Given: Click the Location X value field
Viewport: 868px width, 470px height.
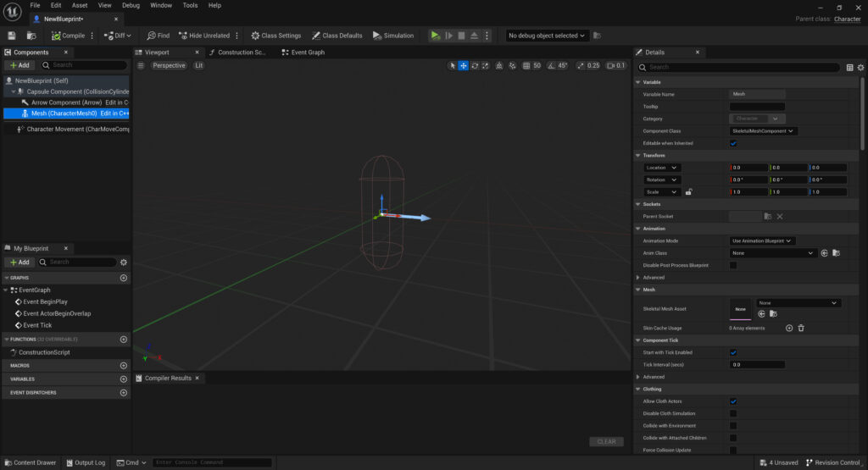Looking at the screenshot, I should click(748, 168).
